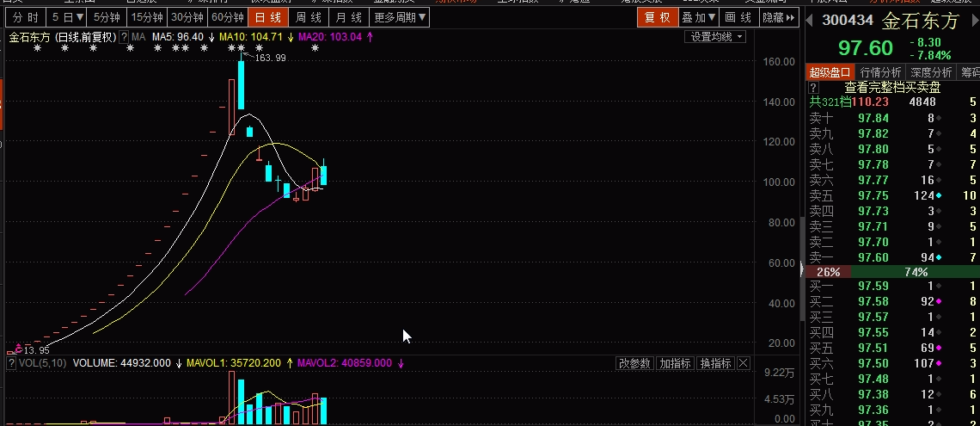Click the MA10: 104.71 indicator label

251,37
